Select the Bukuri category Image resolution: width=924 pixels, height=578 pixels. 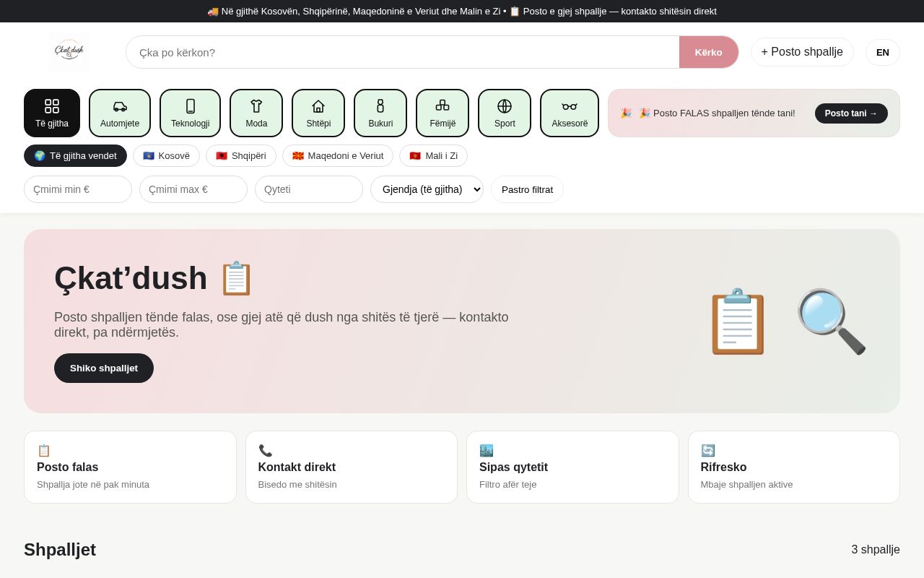[x=380, y=113]
